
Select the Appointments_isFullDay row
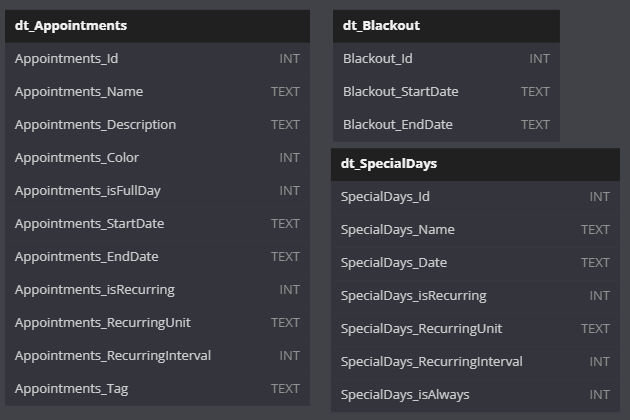pos(157,191)
